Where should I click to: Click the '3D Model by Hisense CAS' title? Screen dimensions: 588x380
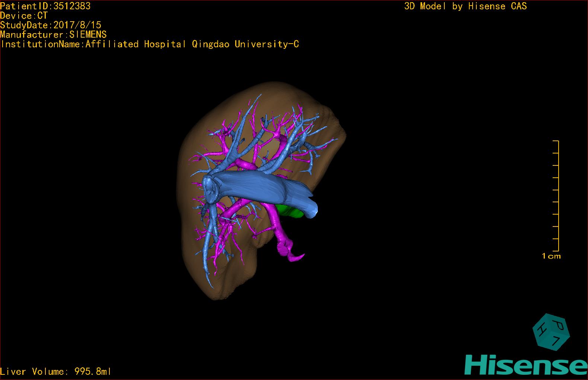point(465,6)
